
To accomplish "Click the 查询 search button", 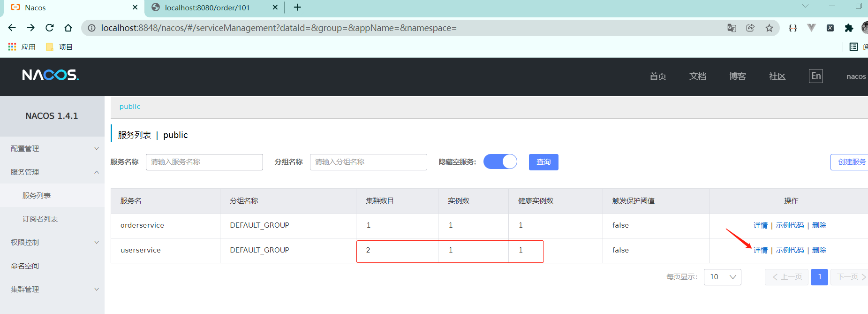I will click(x=543, y=162).
